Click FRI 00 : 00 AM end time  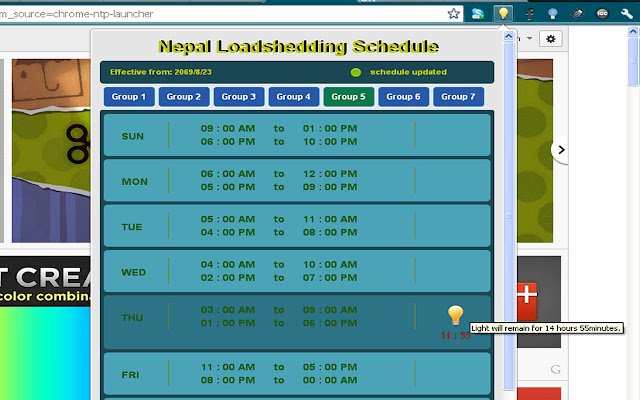tap(330, 380)
